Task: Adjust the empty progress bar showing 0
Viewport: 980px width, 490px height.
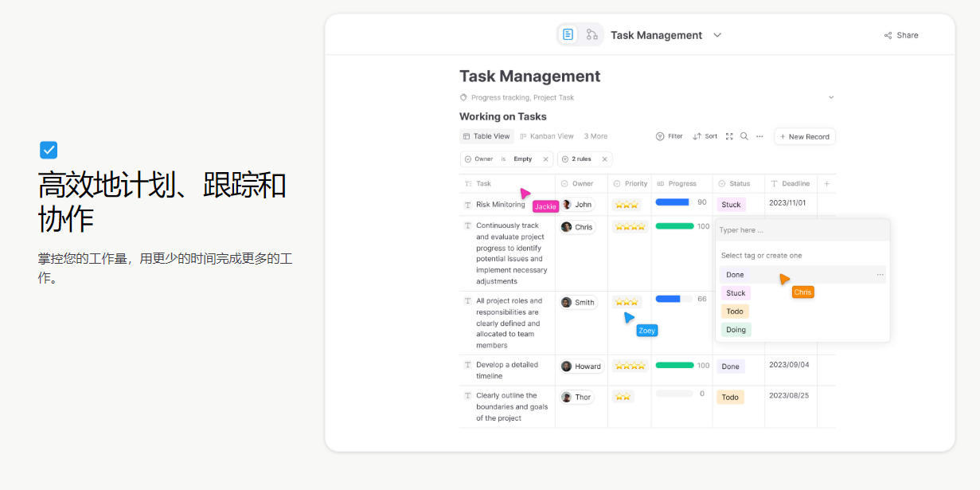Action: pos(674,394)
